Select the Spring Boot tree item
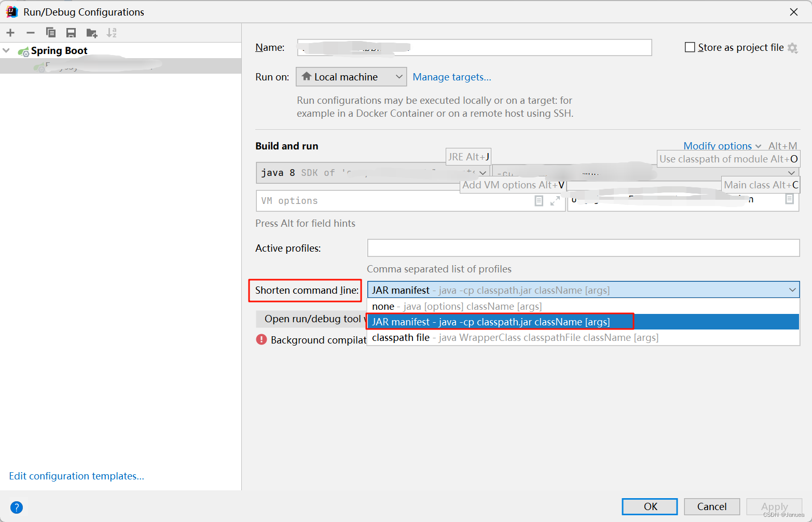Viewport: 812px width, 522px height. (x=59, y=50)
